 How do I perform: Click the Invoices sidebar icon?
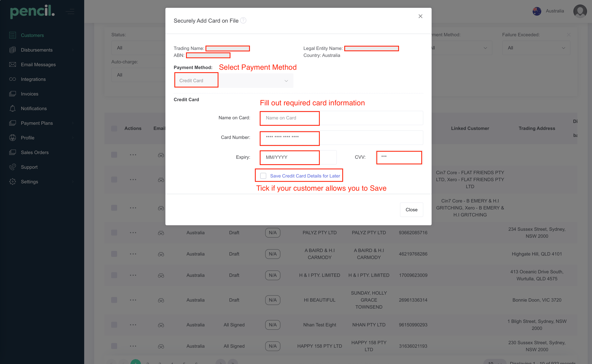click(12, 94)
